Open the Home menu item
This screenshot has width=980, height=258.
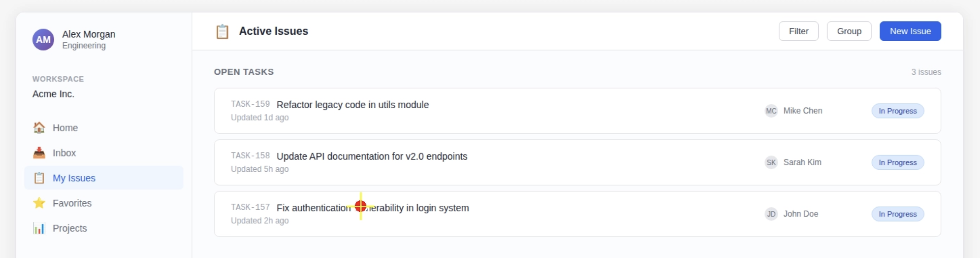(x=104, y=128)
